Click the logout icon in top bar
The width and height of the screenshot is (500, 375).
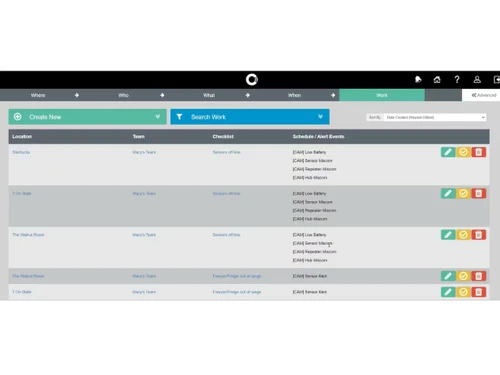point(496,79)
